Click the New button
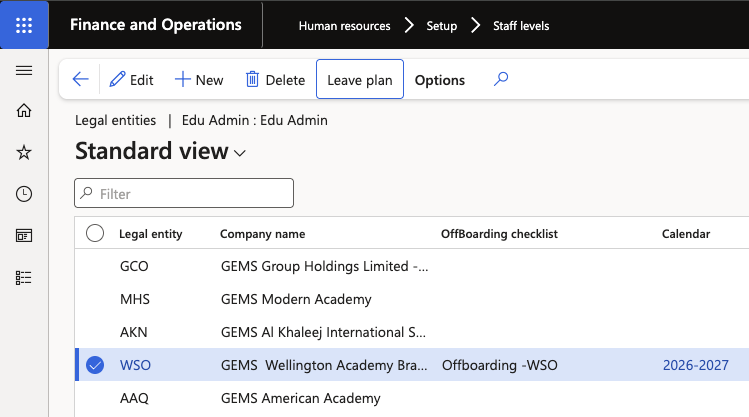This screenshot has width=749, height=417. pyautogui.click(x=199, y=80)
